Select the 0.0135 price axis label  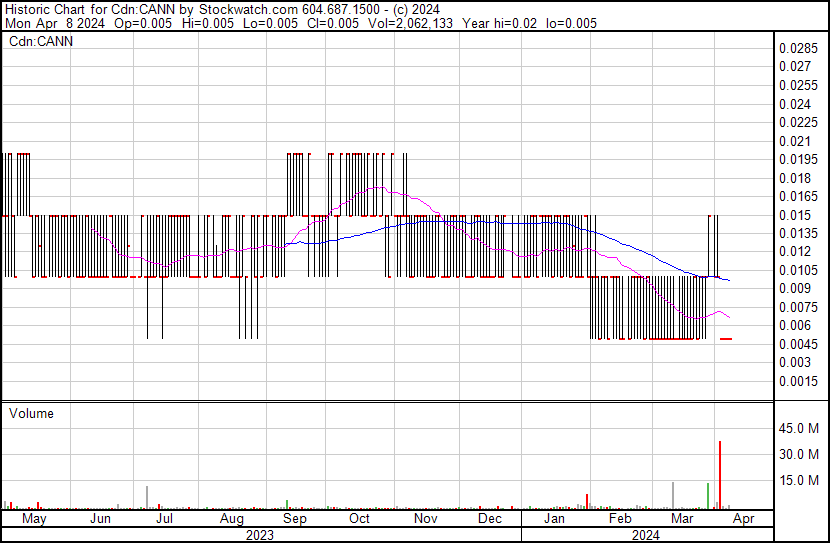798,233
